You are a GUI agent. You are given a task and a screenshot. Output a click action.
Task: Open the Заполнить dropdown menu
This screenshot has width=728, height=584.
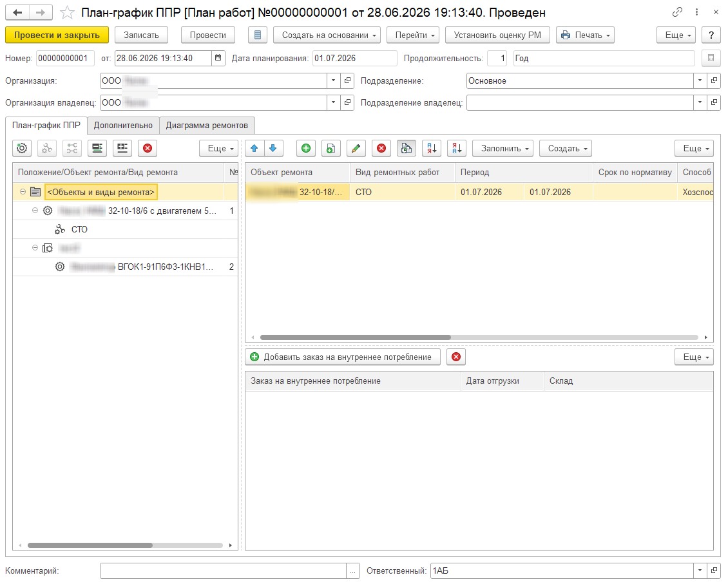point(503,149)
